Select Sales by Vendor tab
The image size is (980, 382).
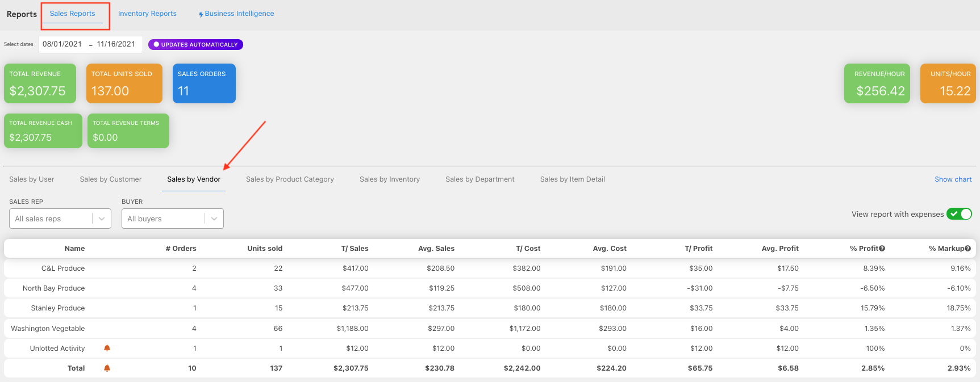(x=194, y=179)
